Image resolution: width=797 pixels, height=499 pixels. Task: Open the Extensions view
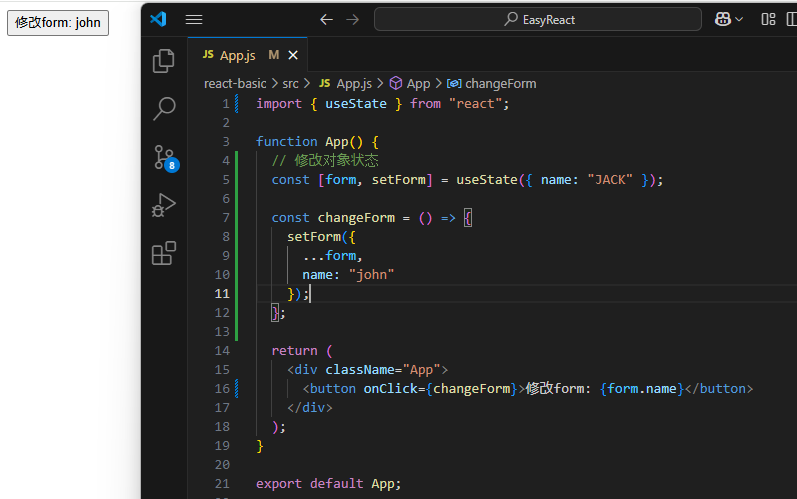(163, 253)
